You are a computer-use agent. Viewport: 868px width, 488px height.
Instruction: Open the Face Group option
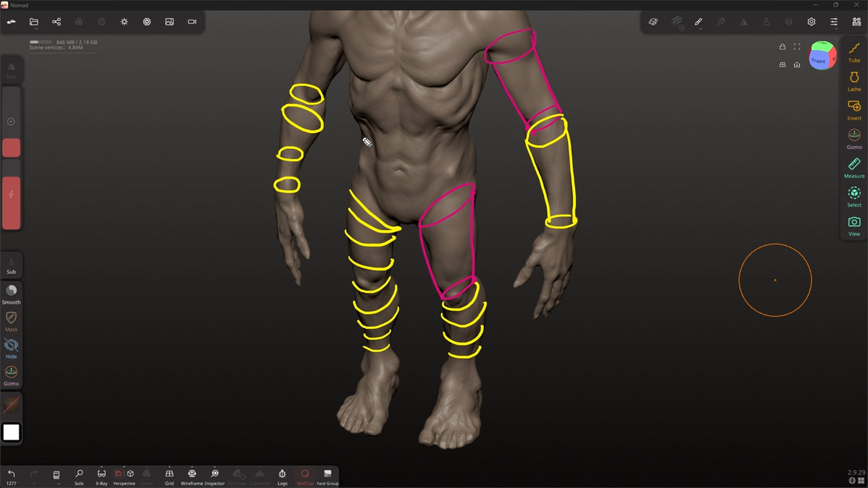click(328, 476)
